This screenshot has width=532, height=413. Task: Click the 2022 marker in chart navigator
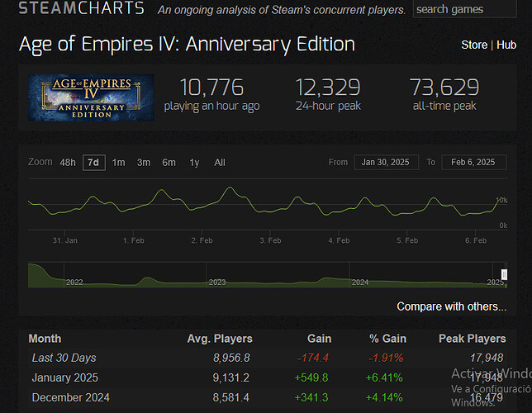click(x=74, y=282)
